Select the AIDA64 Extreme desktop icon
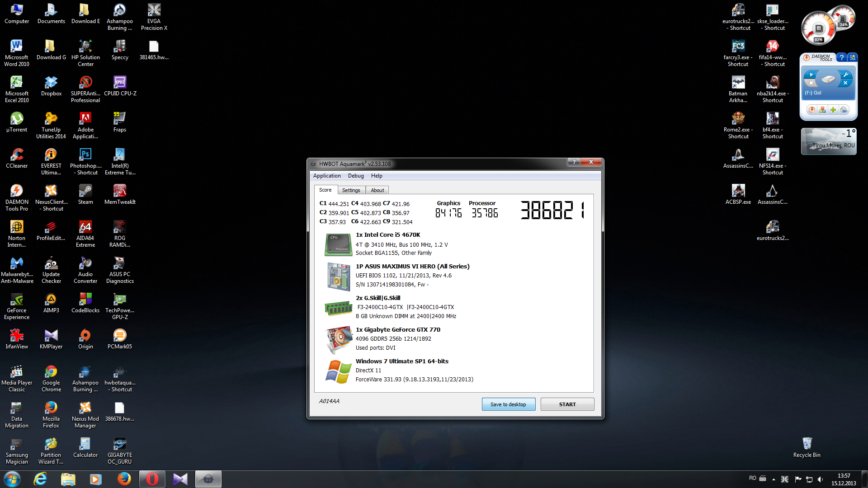This screenshot has width=868, height=488. coord(85,234)
